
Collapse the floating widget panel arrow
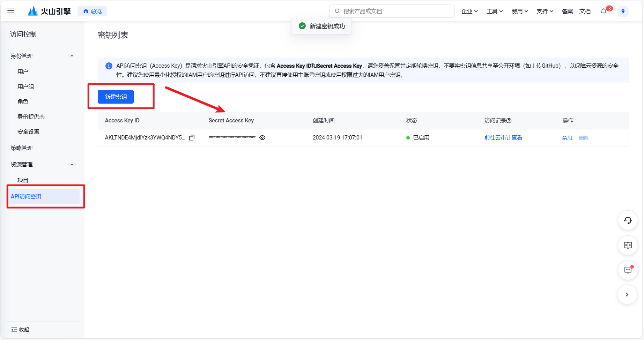pyautogui.click(x=627, y=295)
